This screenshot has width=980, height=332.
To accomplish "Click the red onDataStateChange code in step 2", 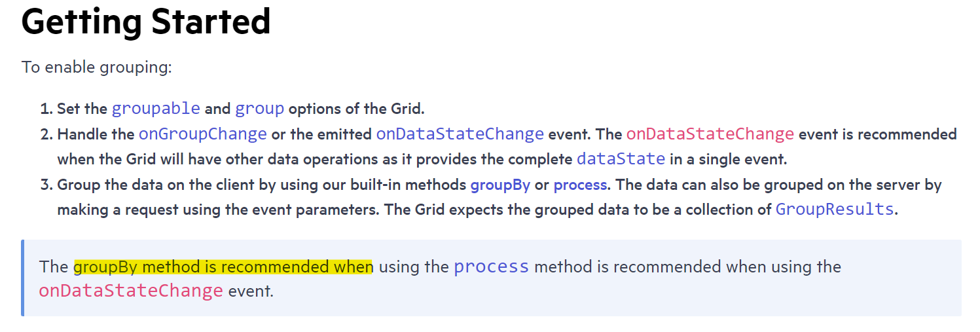I will (x=710, y=134).
